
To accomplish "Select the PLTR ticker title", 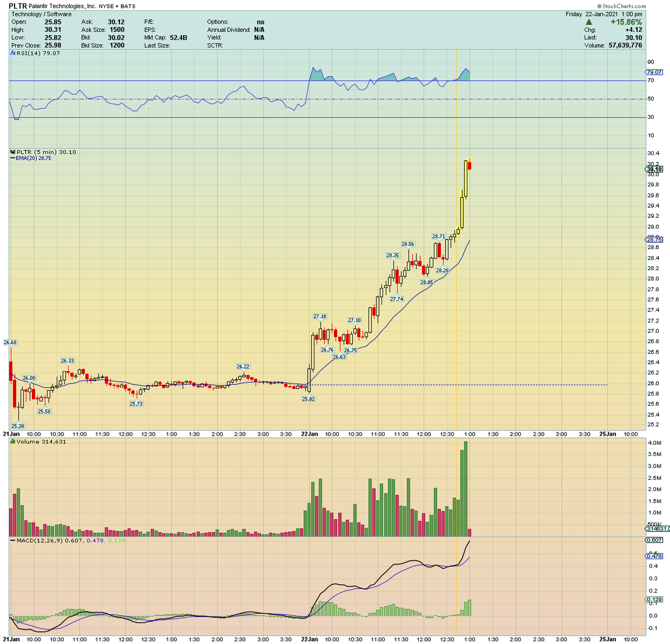I will (17, 5).
